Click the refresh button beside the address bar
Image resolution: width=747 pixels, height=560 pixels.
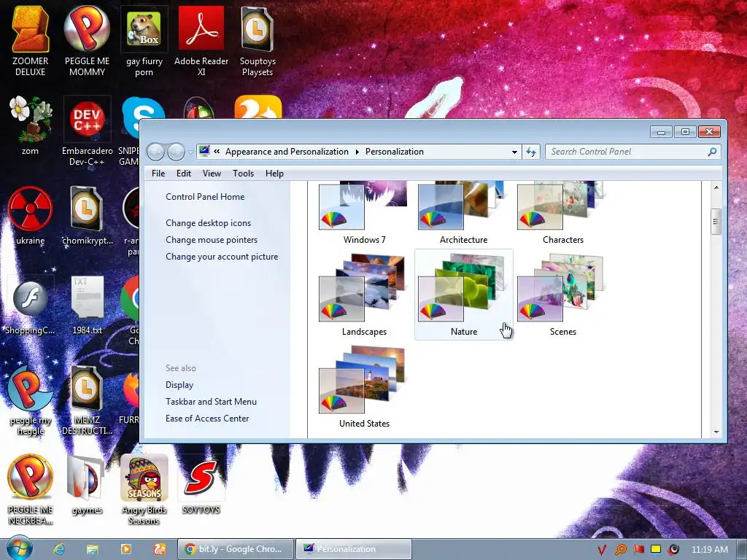(x=531, y=152)
